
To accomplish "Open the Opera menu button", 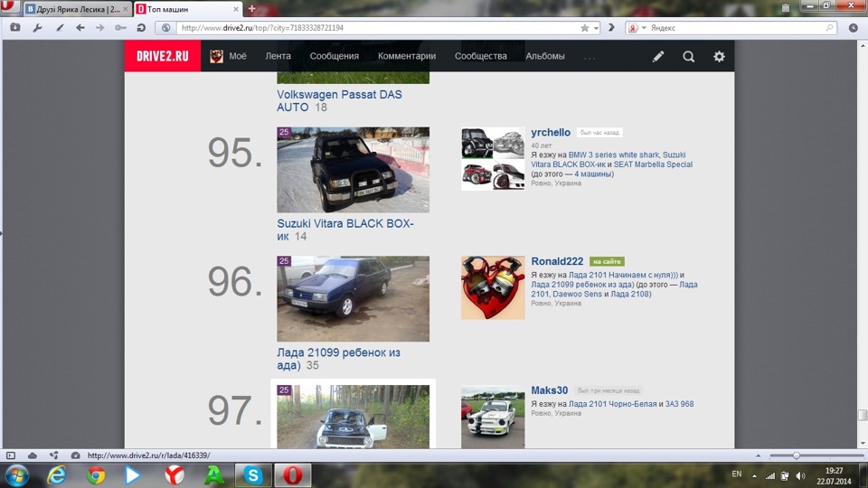I will tap(10, 7).
